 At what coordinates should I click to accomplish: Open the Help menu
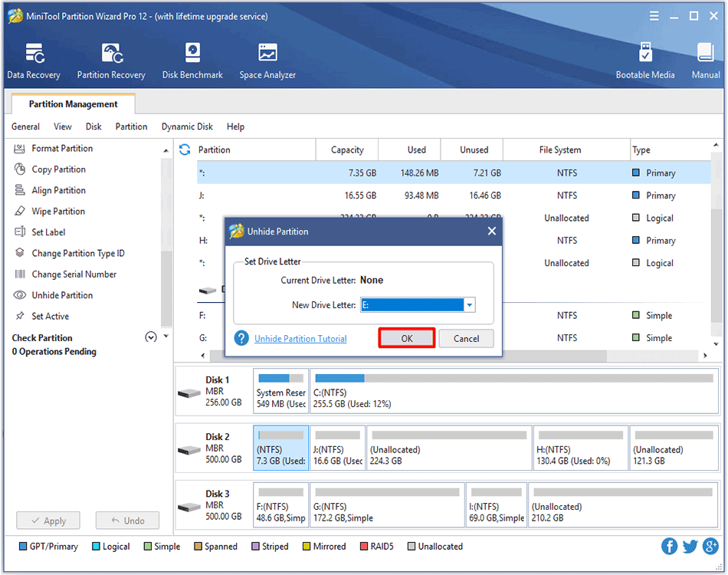(235, 127)
